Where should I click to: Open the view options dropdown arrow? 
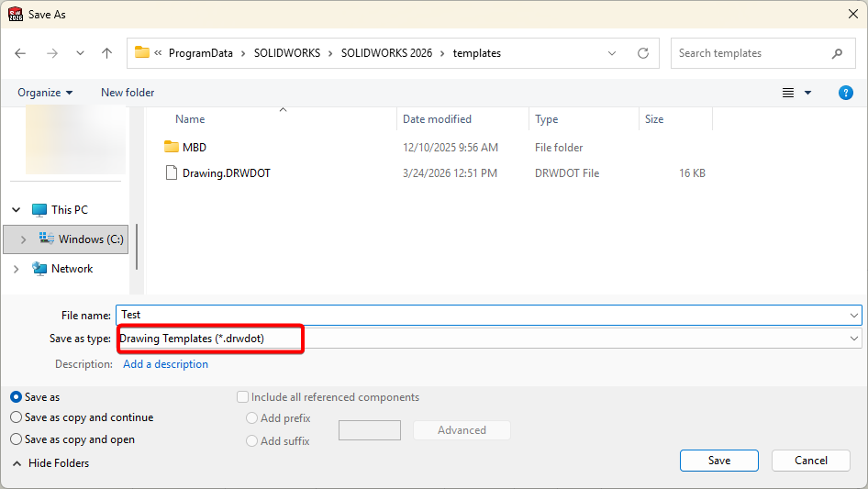807,93
